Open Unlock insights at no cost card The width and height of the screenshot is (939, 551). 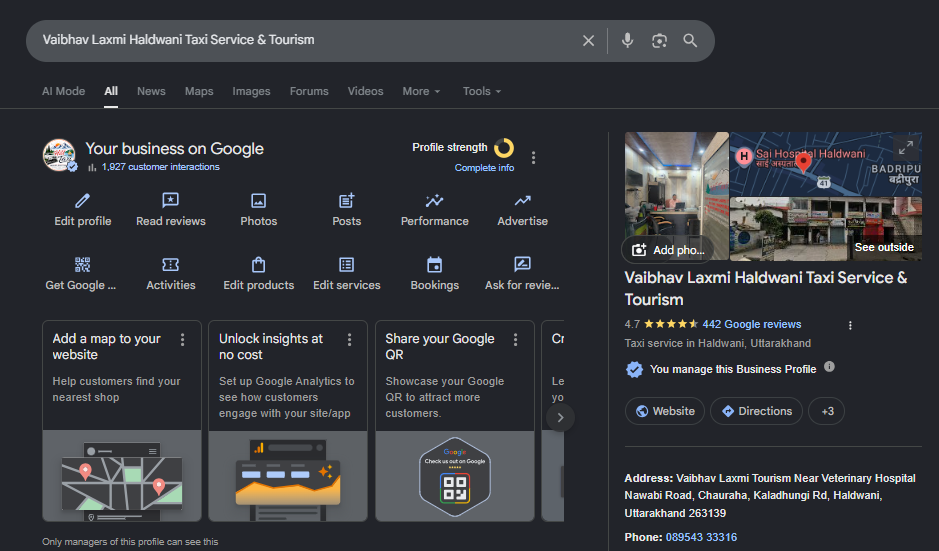288,421
